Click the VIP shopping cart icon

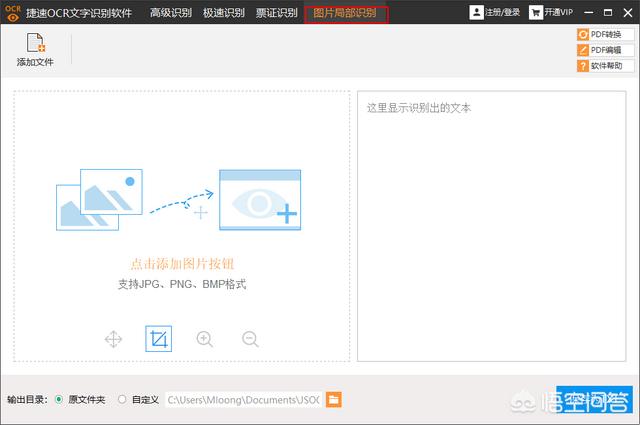click(x=536, y=13)
